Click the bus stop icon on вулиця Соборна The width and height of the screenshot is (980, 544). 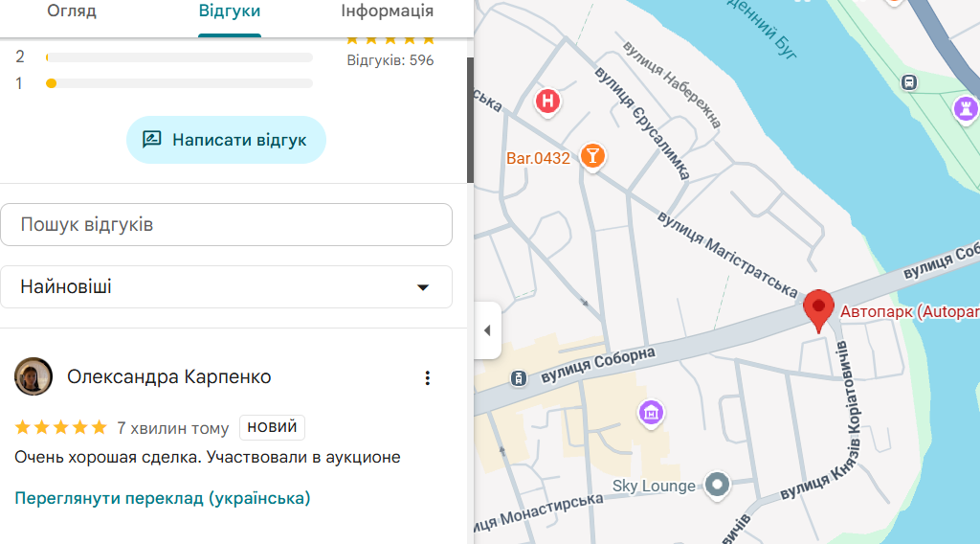tap(518, 377)
